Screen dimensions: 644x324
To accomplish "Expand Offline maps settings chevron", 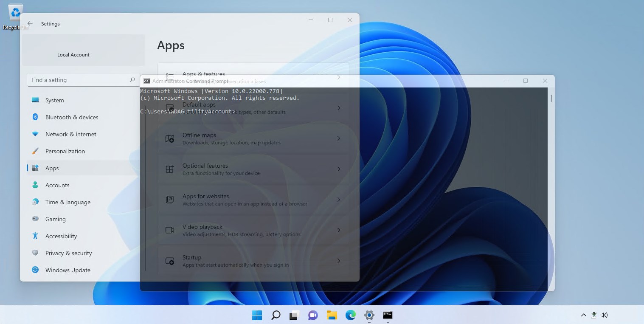I will [339, 138].
